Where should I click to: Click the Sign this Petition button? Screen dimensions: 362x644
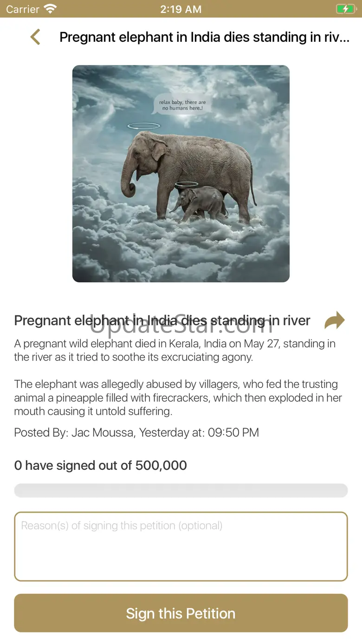click(x=181, y=613)
